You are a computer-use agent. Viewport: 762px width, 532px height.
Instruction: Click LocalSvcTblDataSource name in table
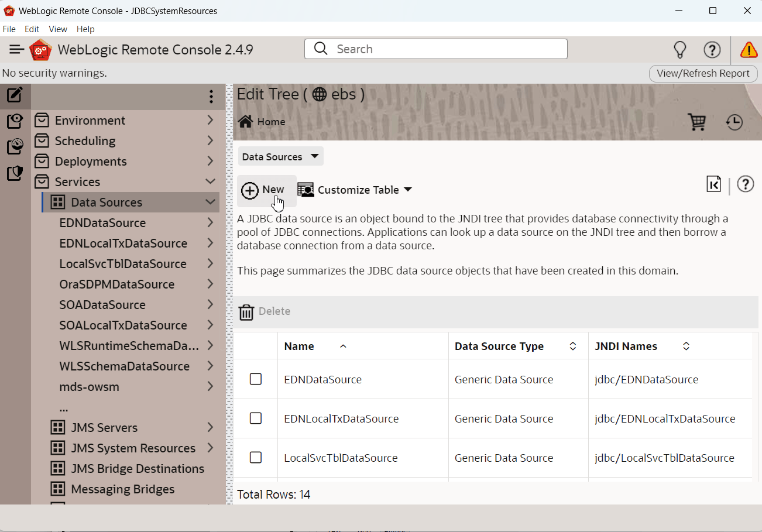coord(341,458)
